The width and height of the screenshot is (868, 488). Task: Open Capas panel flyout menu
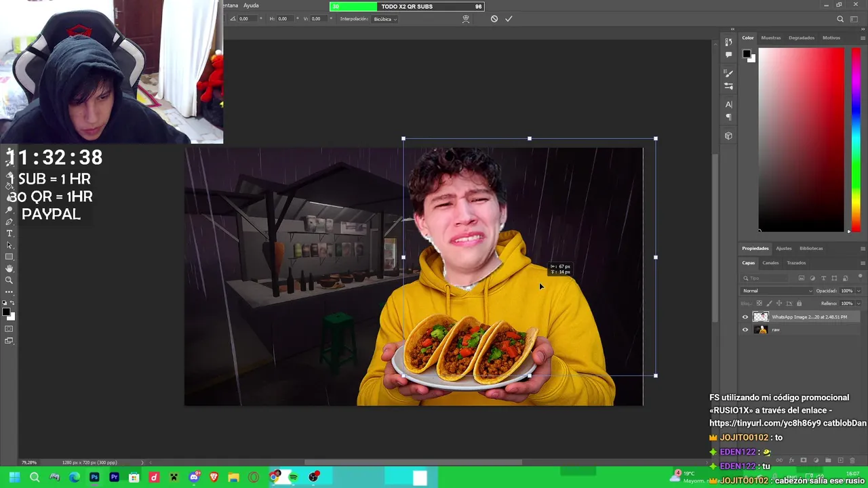click(x=863, y=263)
